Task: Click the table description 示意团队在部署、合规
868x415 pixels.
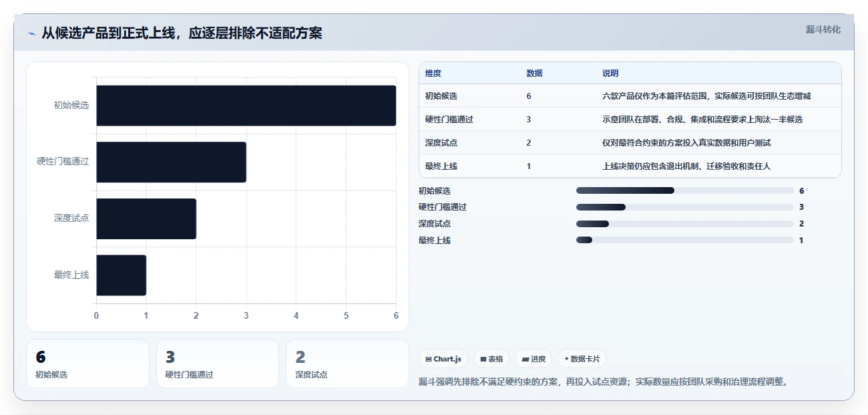Action: coord(702,120)
